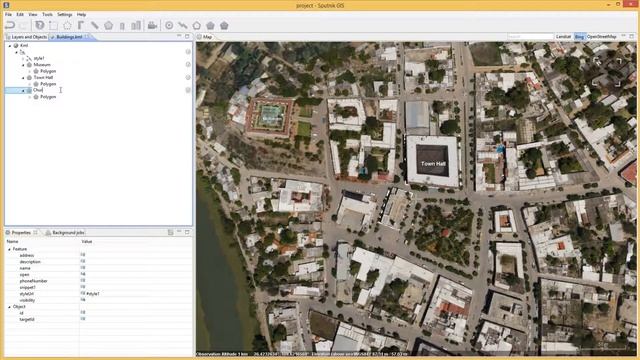
Task: Click the toolbar icon in Properties panel header
Action: coord(171,232)
